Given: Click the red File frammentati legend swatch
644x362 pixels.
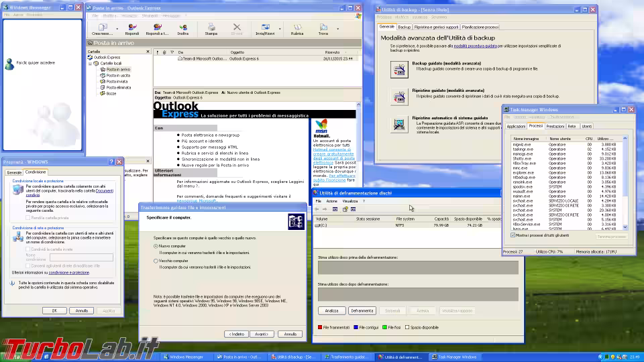Looking at the screenshot, I should (x=320, y=327).
